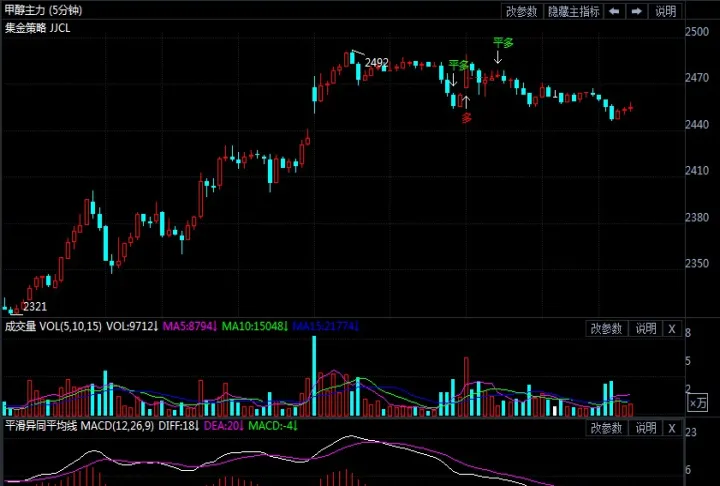720x486 pixels.
Task: Click the left arrow navigation button
Action: pyautogui.click(x=614, y=11)
